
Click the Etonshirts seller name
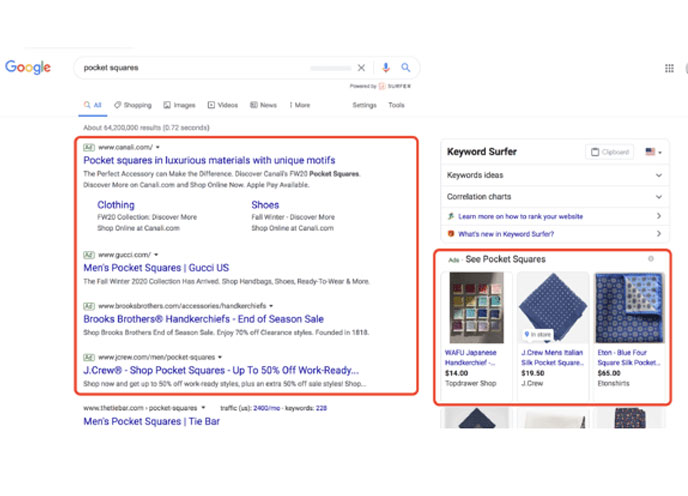613,383
